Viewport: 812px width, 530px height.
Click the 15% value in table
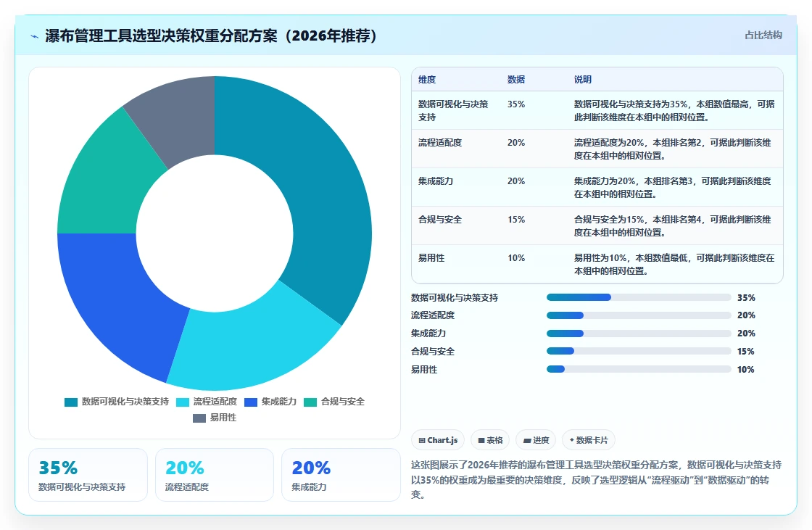tap(515, 219)
